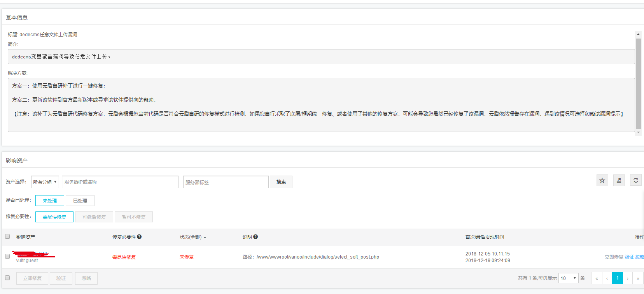Viewport: 644px width, 294px height.
Task: Click into the 服务器IP或名称 input field
Action: pyautogui.click(x=120, y=182)
